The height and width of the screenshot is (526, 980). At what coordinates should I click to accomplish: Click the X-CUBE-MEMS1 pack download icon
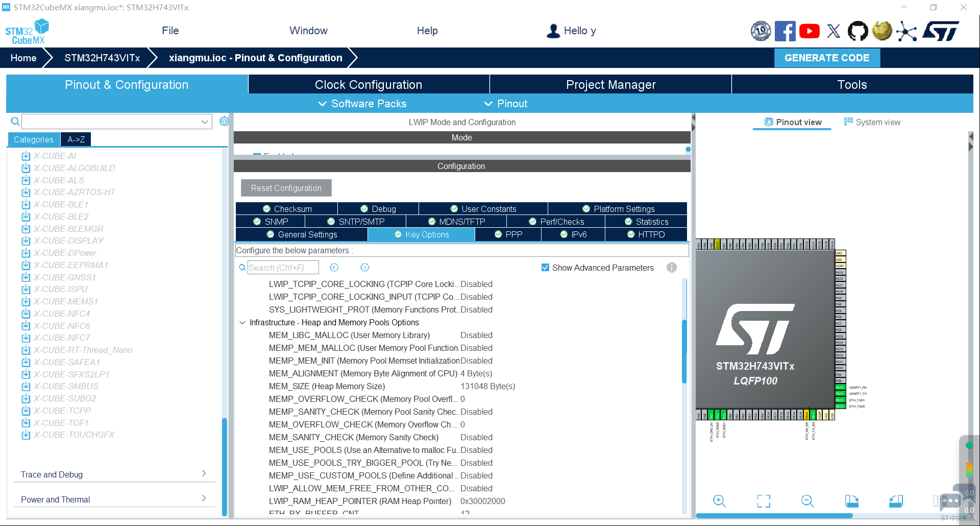coord(26,301)
